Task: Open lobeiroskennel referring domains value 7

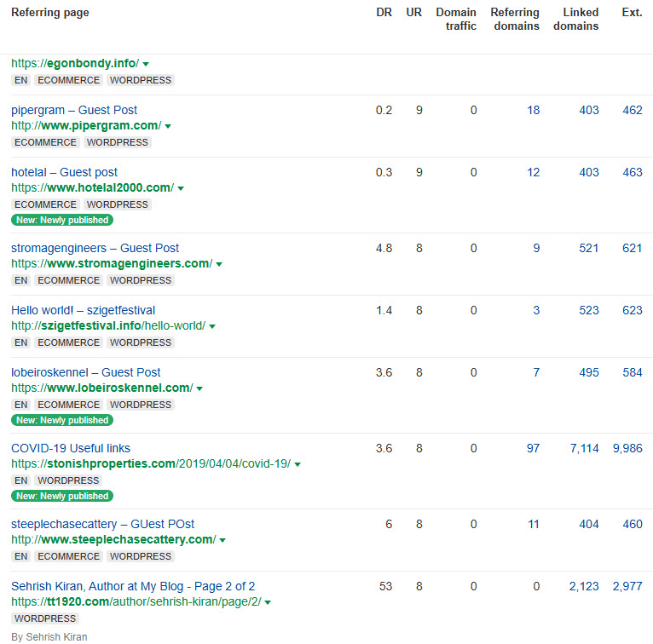Action: click(x=536, y=372)
